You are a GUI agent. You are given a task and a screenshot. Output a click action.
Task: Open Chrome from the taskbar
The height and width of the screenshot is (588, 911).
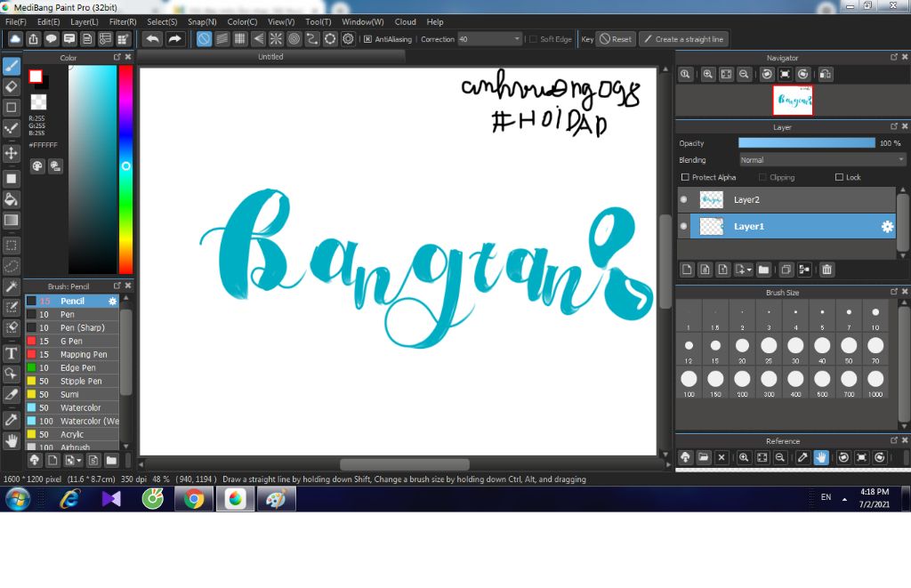coord(194,499)
